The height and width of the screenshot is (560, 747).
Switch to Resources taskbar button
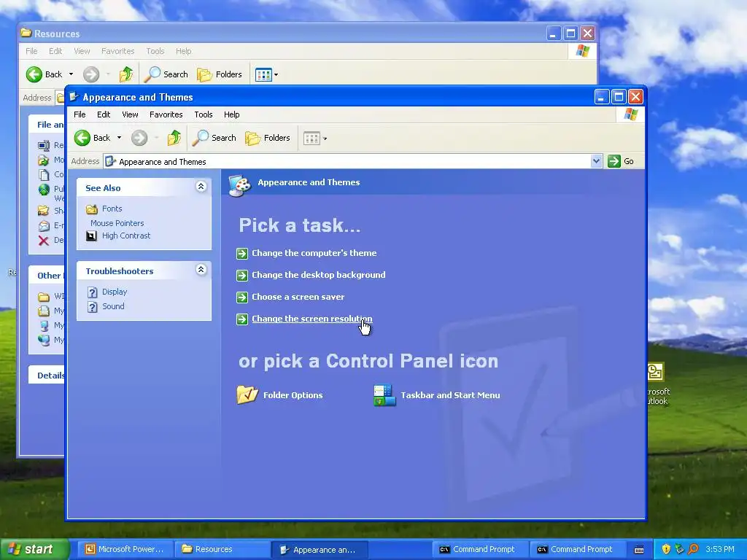click(x=222, y=550)
